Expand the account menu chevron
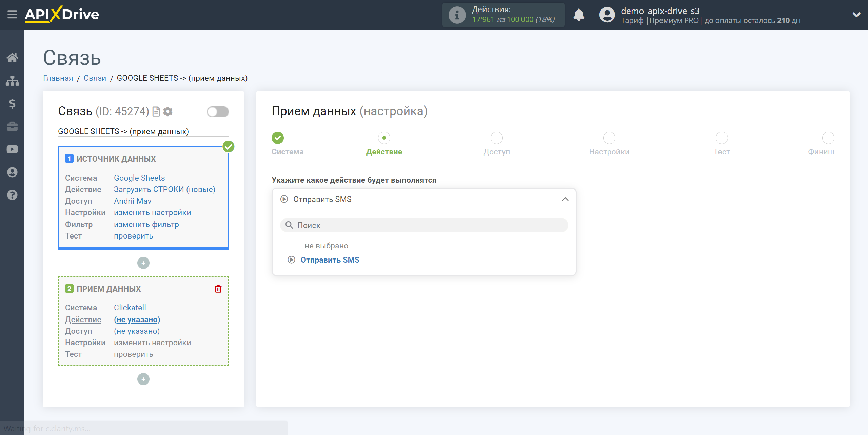868x435 pixels. tap(856, 15)
